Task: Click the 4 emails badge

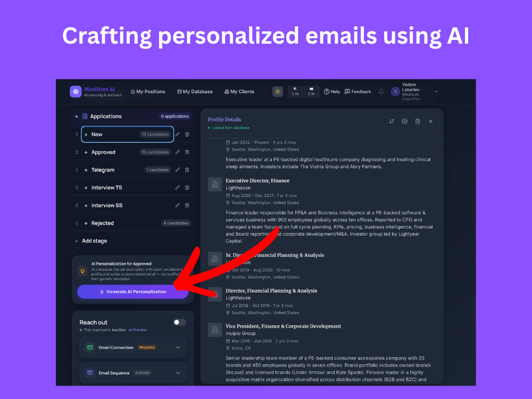Action: (x=142, y=373)
